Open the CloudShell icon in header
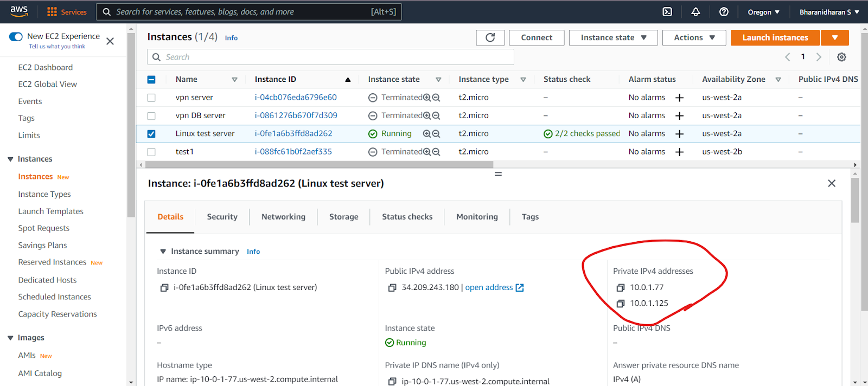 667,12
